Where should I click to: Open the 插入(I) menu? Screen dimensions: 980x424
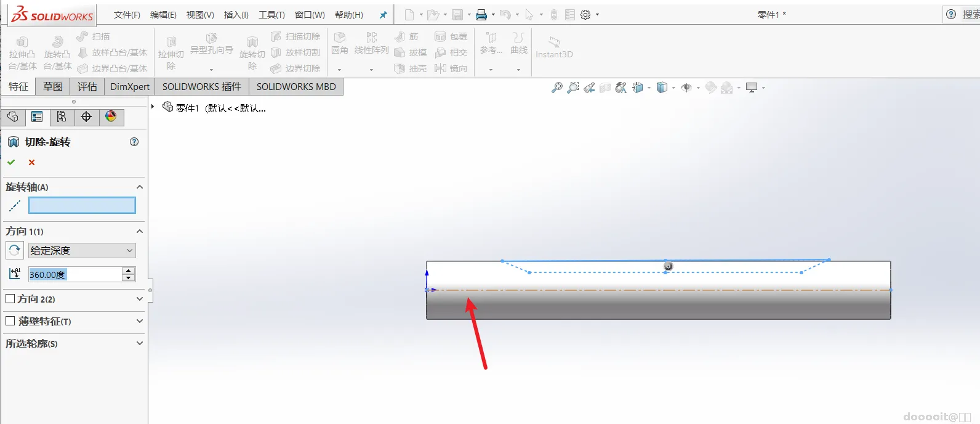(x=236, y=15)
